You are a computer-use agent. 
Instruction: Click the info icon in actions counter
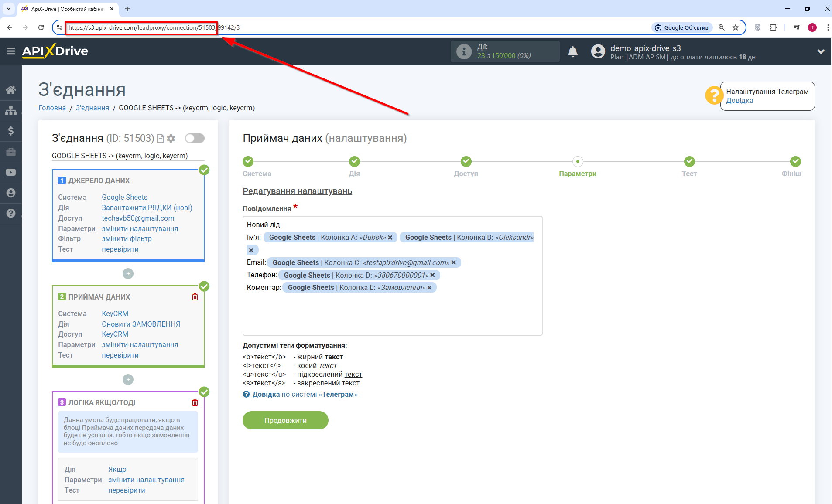(464, 51)
